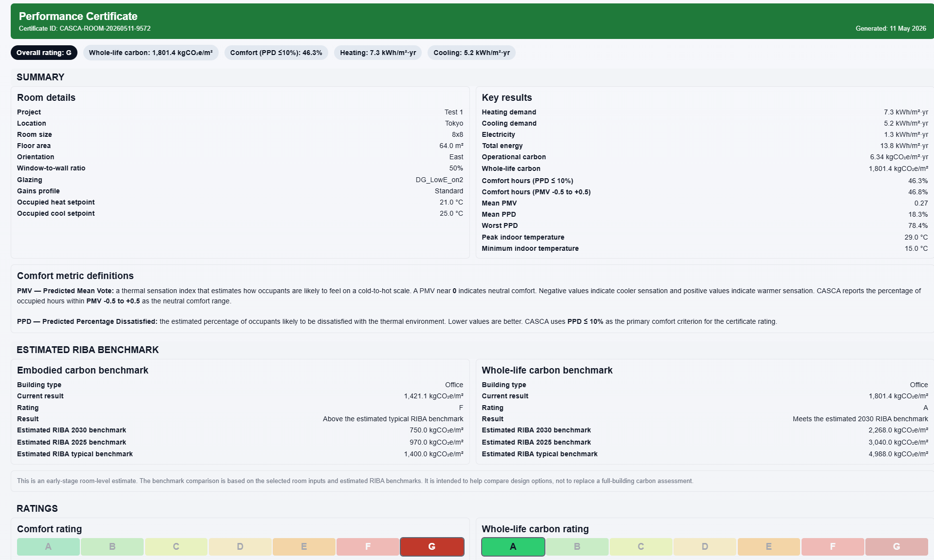This screenshot has width=934, height=560.
Task: Click the Window-to-wall ratio 50% value
Action: [456, 168]
